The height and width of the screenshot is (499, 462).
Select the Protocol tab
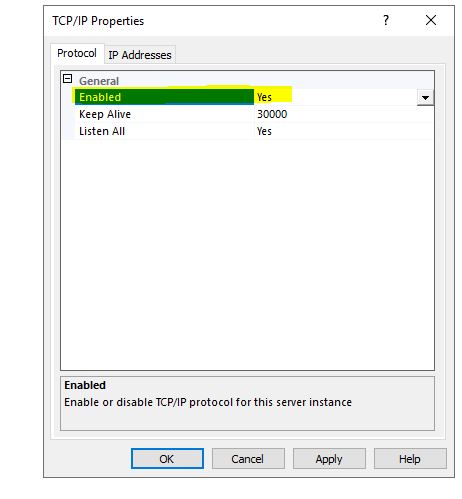tap(77, 53)
